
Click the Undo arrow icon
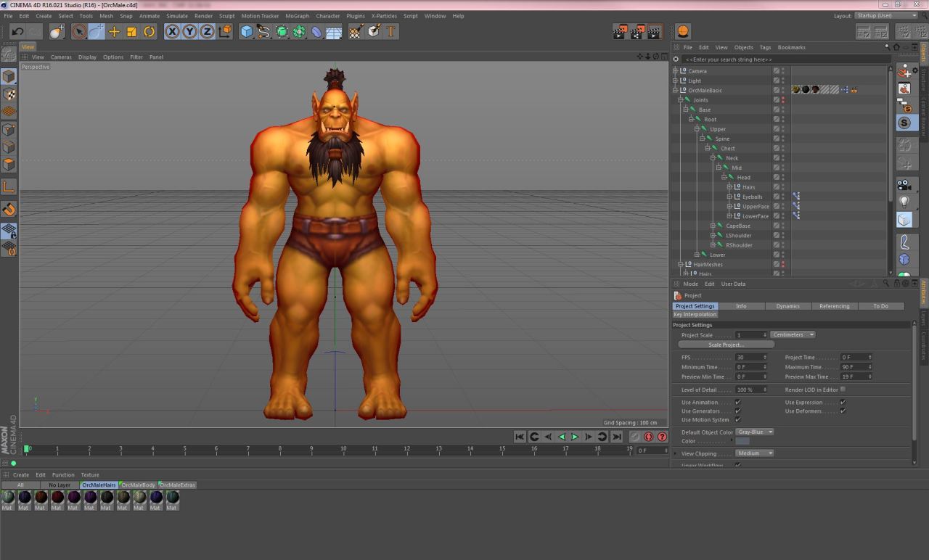(x=17, y=31)
